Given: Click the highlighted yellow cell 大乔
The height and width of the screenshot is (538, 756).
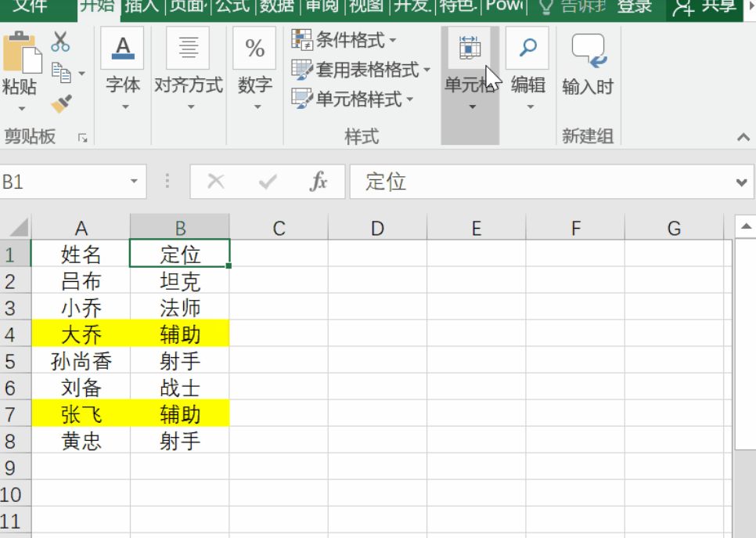Looking at the screenshot, I should [82, 334].
